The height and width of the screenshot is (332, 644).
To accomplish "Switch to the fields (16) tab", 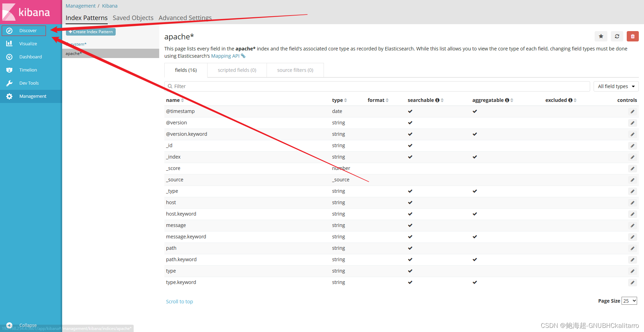I will tap(186, 70).
